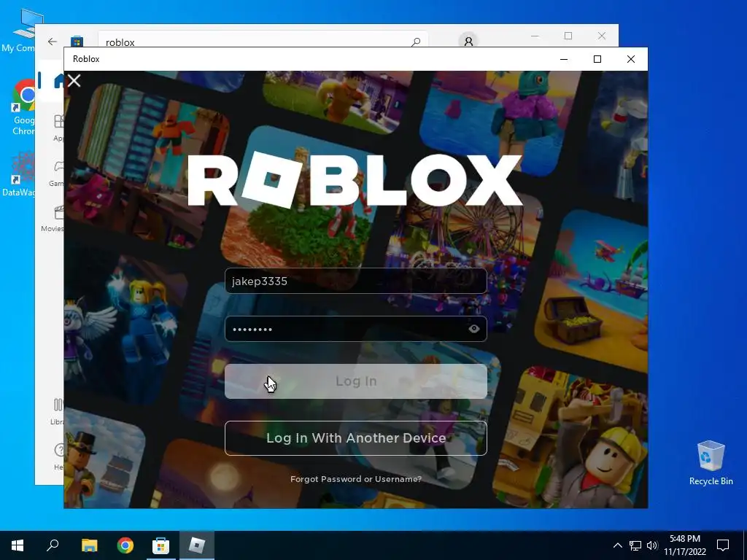Open taskbar search magnifier
The height and width of the screenshot is (560, 747).
[x=53, y=545]
